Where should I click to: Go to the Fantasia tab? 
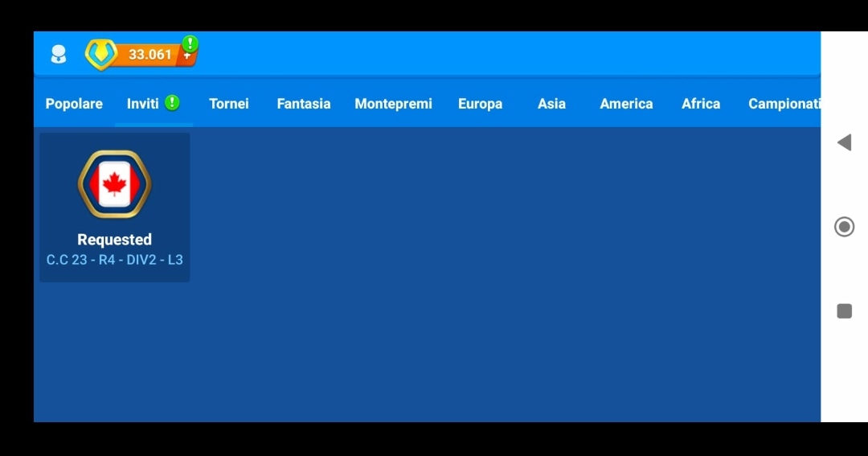coord(304,104)
